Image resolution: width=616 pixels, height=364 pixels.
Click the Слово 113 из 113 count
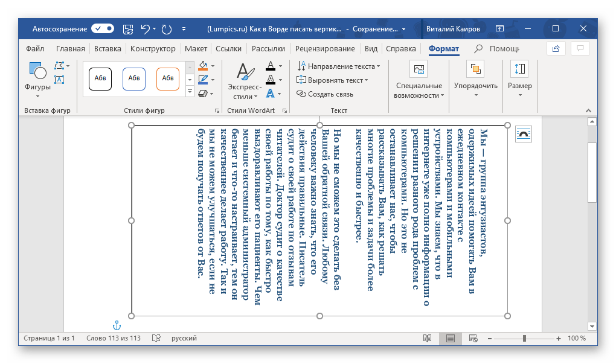pyautogui.click(x=114, y=338)
